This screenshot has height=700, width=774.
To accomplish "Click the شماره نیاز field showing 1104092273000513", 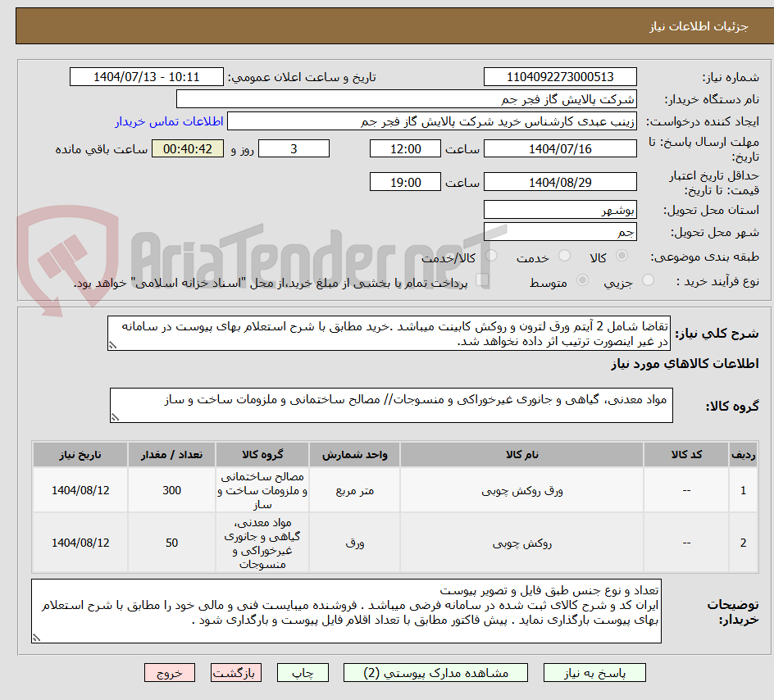I will [560, 76].
